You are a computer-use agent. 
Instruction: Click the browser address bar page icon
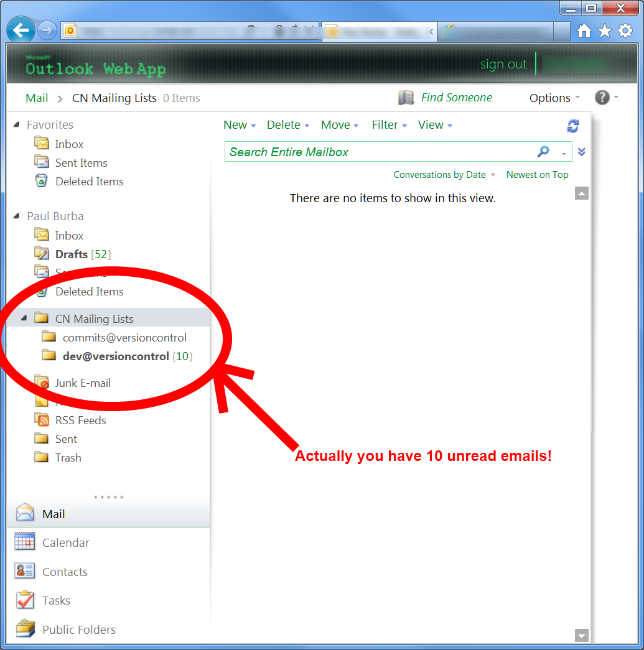tap(70, 30)
